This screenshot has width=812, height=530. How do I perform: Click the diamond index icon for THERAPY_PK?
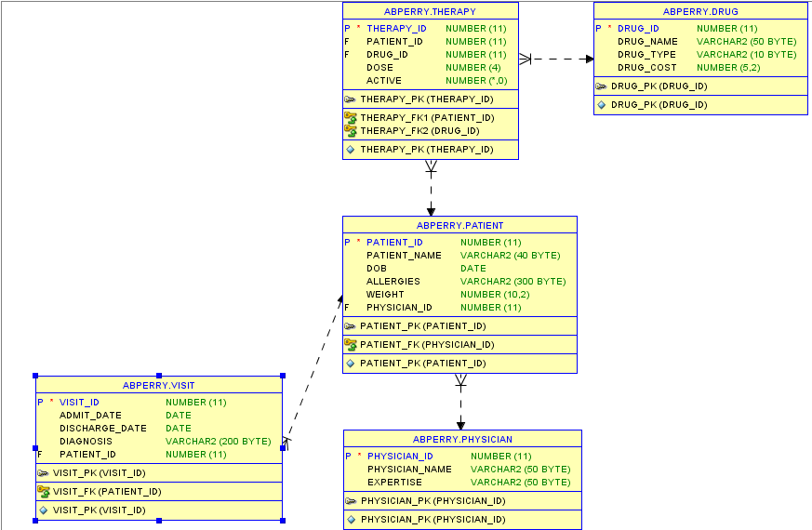[351, 150]
